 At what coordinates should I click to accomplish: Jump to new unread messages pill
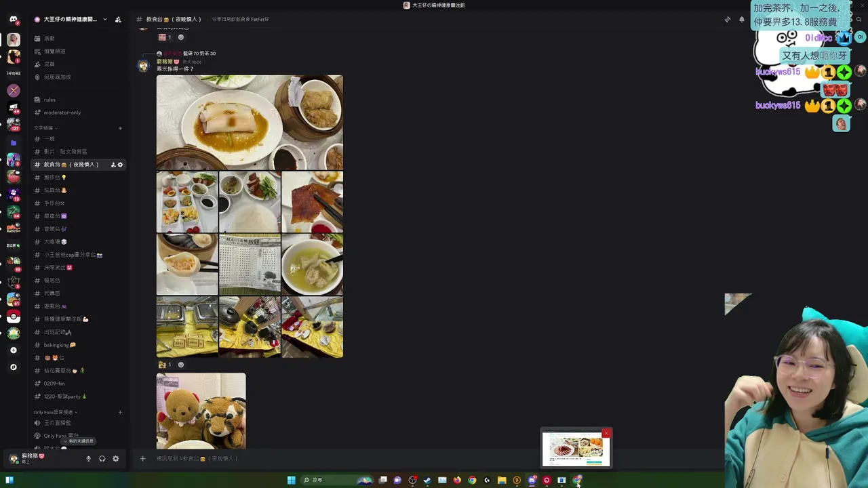click(79, 441)
